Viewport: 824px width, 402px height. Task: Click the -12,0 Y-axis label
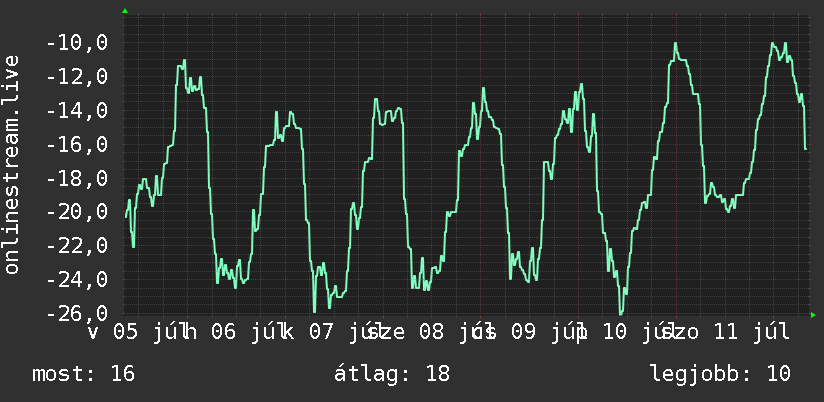pyautogui.click(x=77, y=77)
